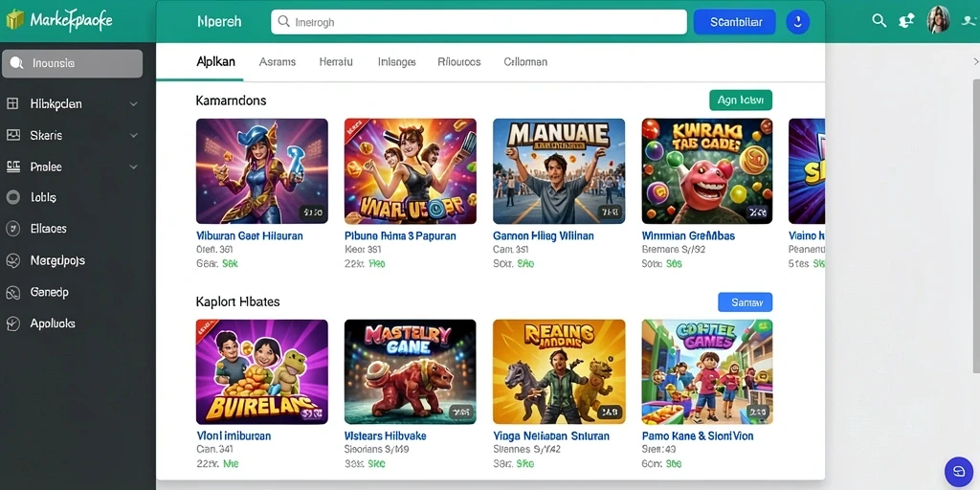This screenshot has height=490, width=980.
Task: Expand the Pnalee sidebar chevron
Action: [x=133, y=167]
